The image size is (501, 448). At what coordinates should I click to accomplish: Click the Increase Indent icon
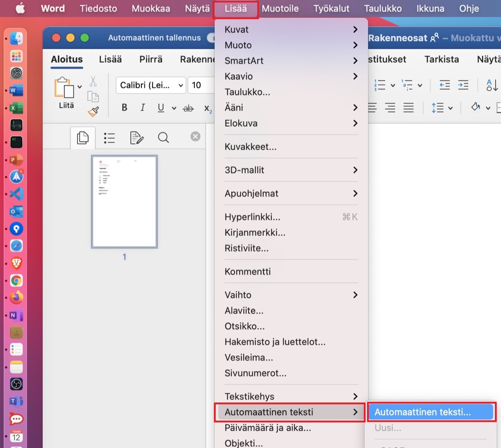coord(463,85)
